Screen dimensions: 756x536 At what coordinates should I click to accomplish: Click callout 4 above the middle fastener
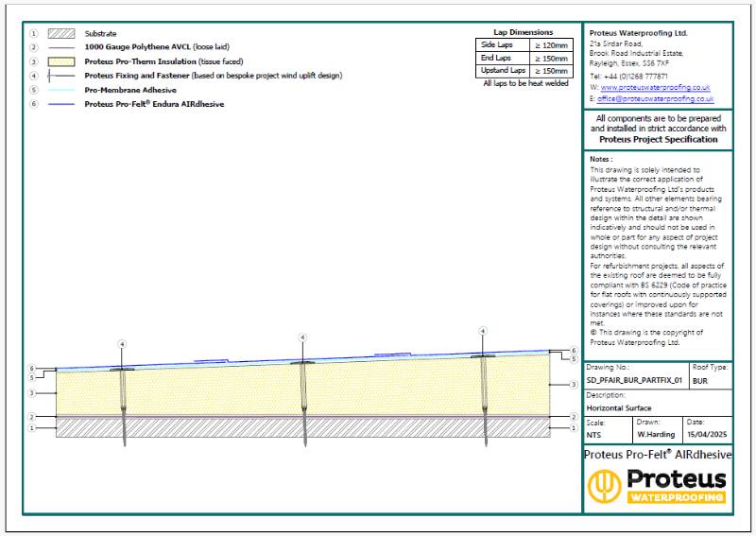pyautogui.click(x=302, y=337)
